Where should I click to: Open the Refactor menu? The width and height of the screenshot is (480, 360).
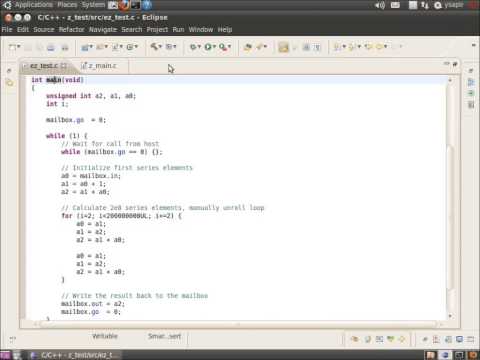pyautogui.click(x=71, y=30)
